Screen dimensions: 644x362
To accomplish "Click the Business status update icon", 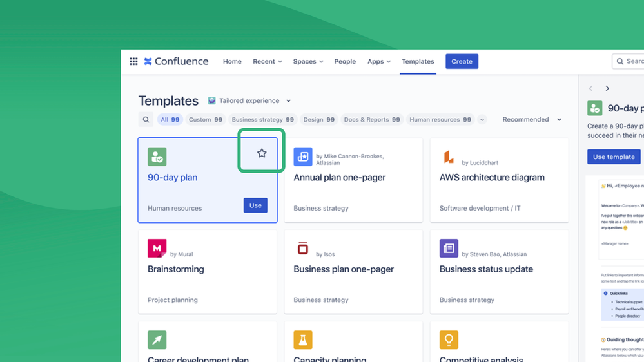I will pyautogui.click(x=449, y=248).
